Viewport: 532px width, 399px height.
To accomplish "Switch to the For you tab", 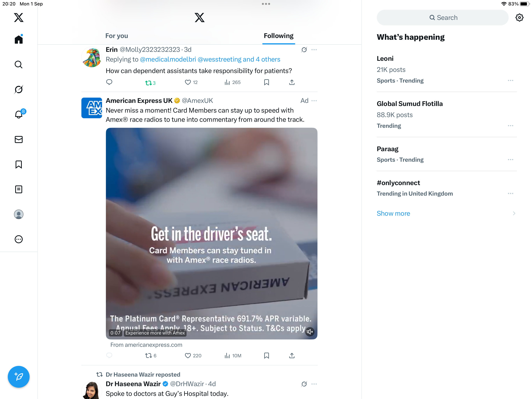I will (117, 36).
